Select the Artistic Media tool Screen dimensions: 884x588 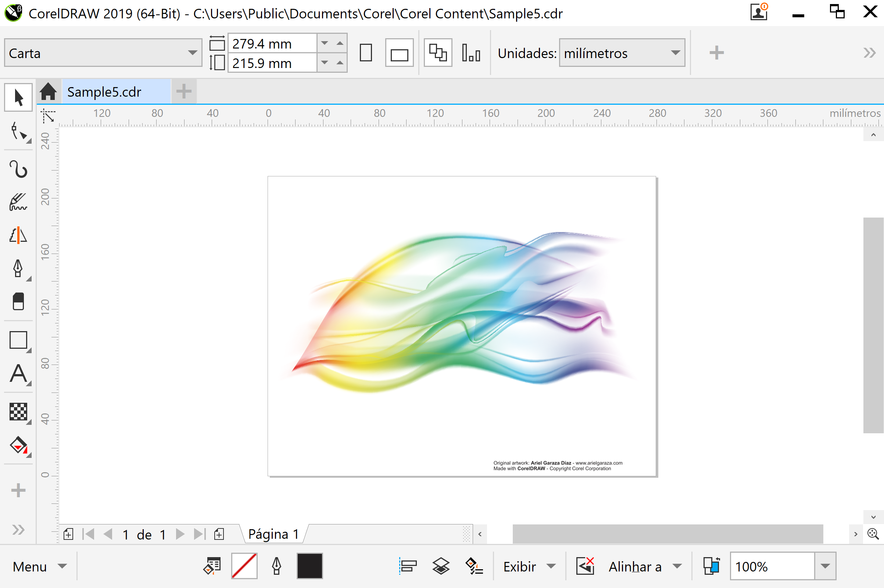[18, 202]
